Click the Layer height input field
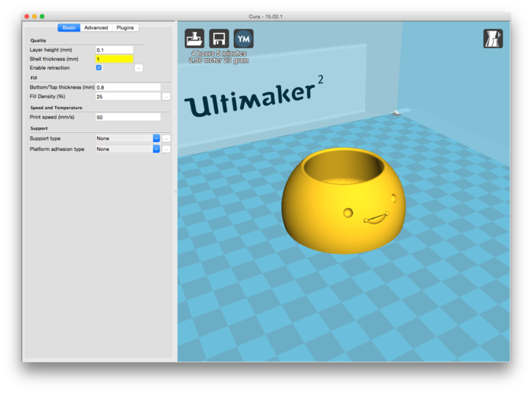532x393 pixels. click(x=114, y=50)
